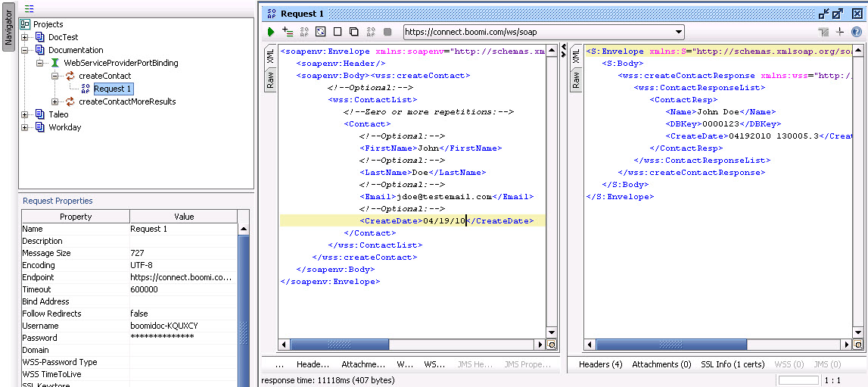Expand the DocTest project node

(25, 37)
